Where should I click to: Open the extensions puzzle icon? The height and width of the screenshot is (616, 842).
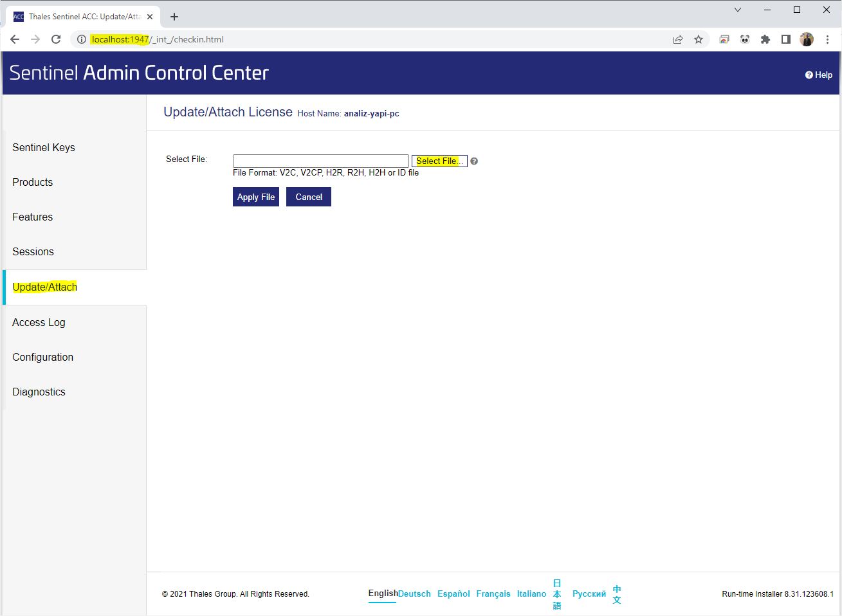tap(765, 39)
